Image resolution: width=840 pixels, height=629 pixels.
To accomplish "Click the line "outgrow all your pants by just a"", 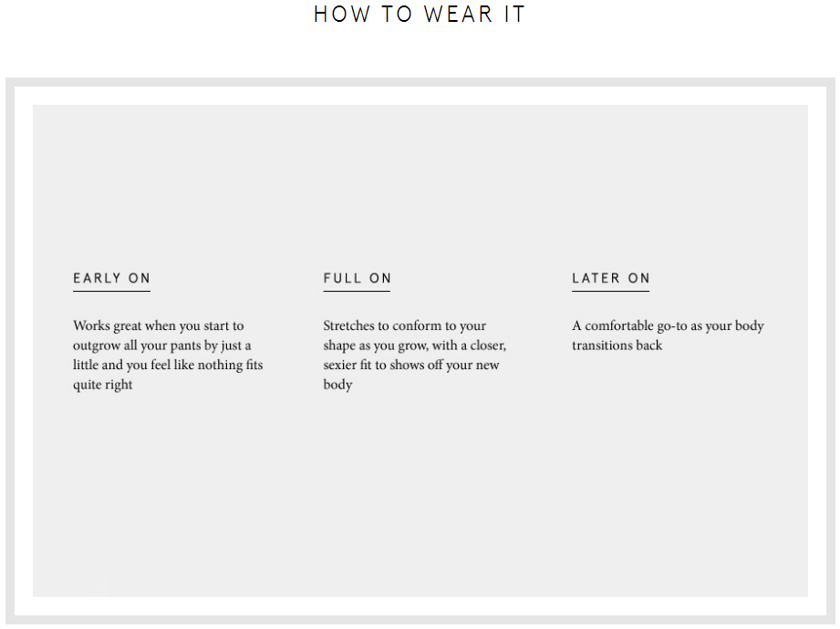I will 162,345.
